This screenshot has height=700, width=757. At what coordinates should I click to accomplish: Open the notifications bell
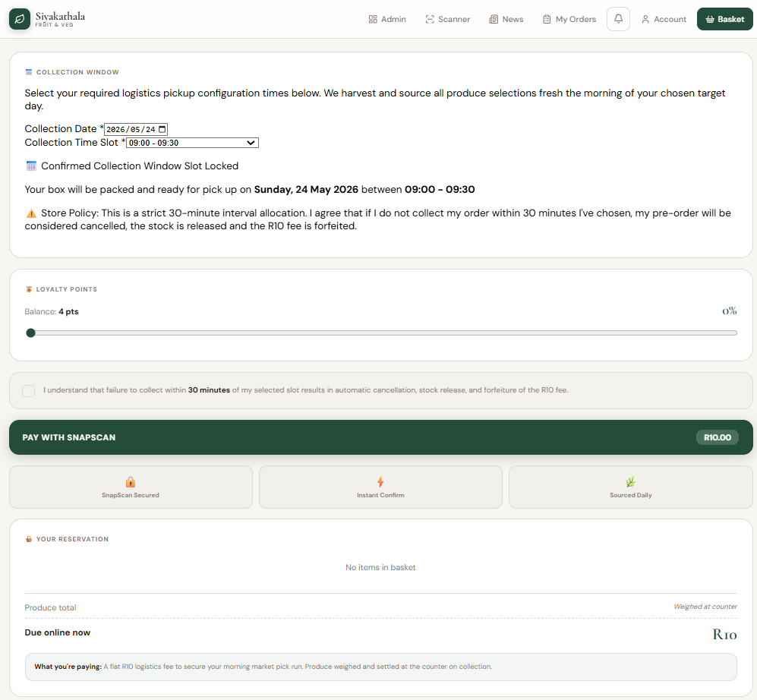(x=618, y=19)
